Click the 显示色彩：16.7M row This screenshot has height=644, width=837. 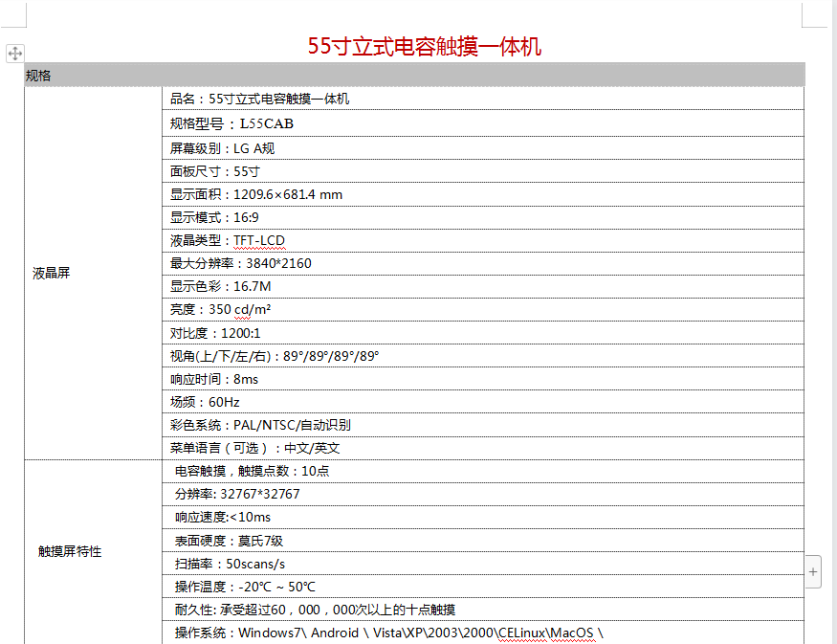point(483,286)
